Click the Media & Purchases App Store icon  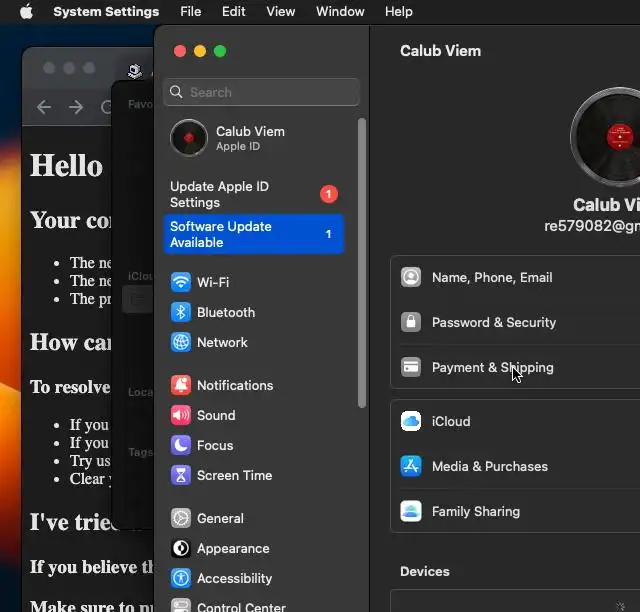click(x=411, y=466)
